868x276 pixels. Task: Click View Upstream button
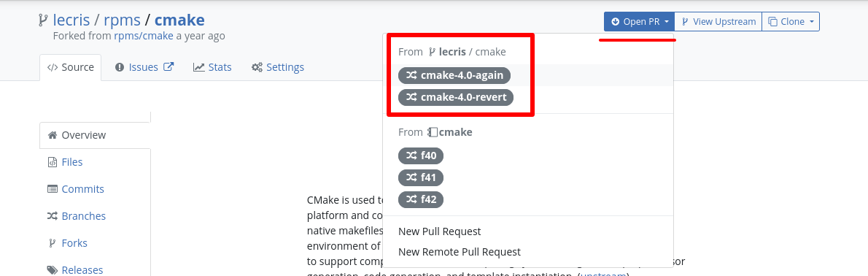pyautogui.click(x=718, y=22)
